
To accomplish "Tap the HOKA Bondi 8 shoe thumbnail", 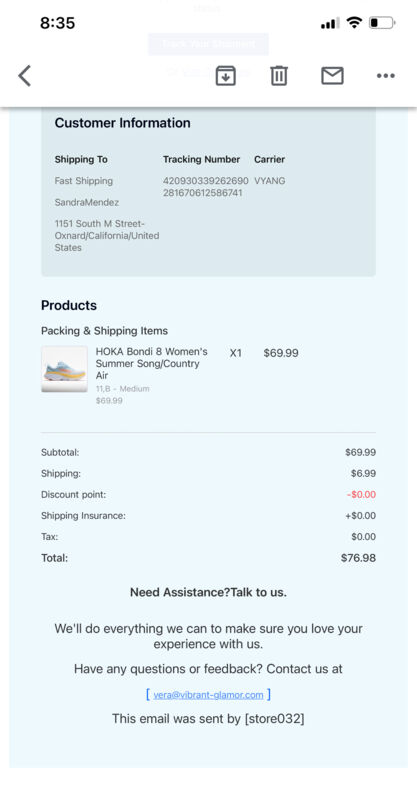I will point(64,369).
